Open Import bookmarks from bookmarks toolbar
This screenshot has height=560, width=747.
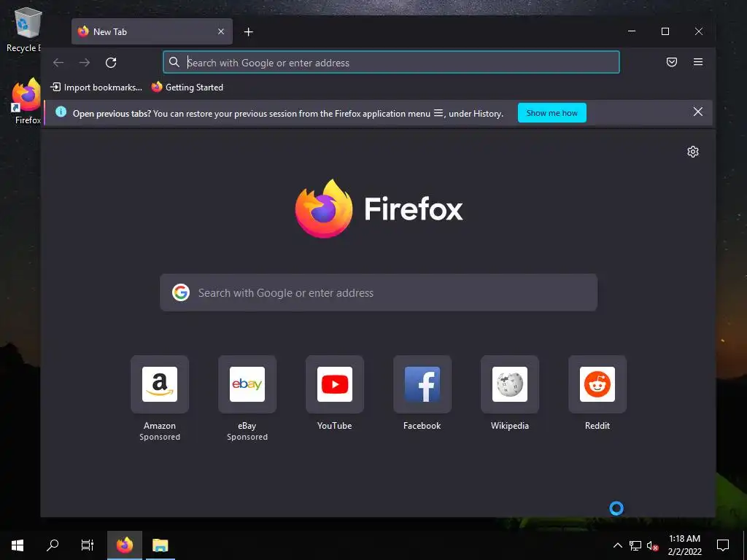click(x=96, y=87)
